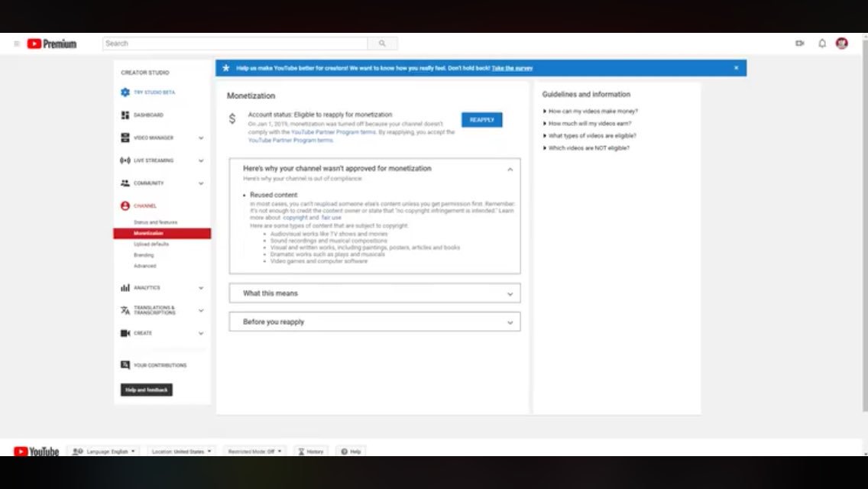868x489 pixels.
Task: Go to YouTube Premium home logo
Action: click(x=51, y=44)
